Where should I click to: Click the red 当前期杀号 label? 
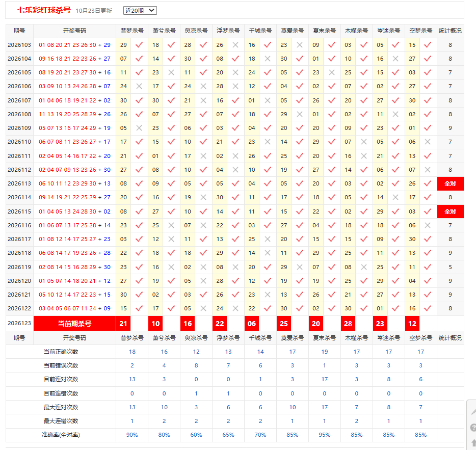pyautogui.click(x=75, y=324)
